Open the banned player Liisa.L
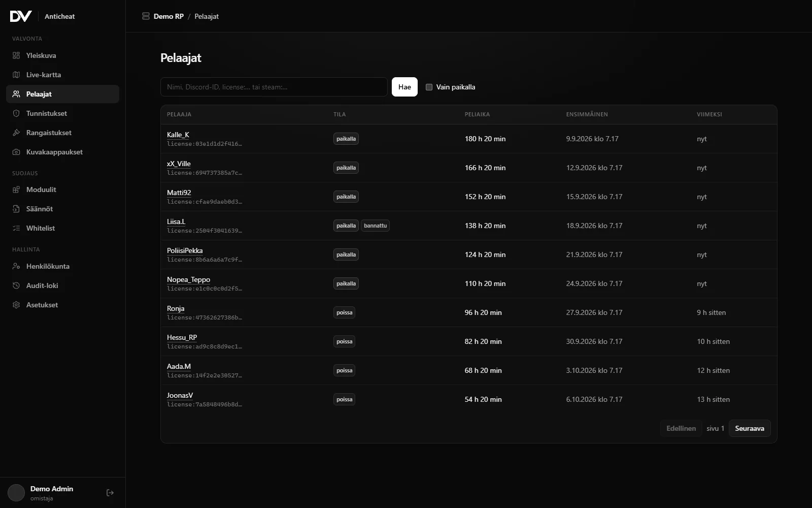 [176, 221]
